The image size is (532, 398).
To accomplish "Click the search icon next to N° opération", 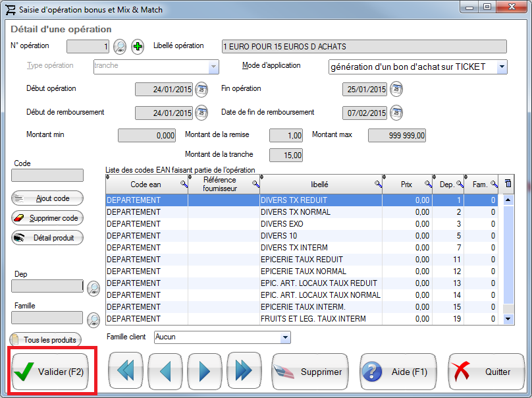I will point(119,47).
